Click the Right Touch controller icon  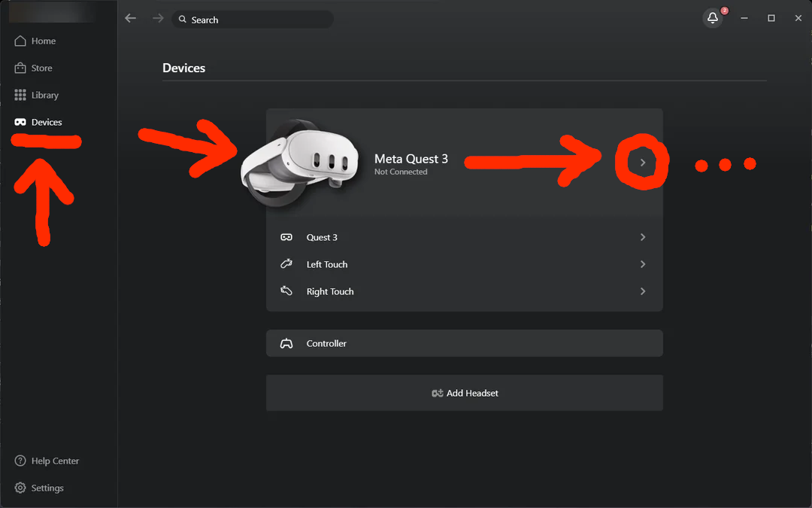(286, 291)
